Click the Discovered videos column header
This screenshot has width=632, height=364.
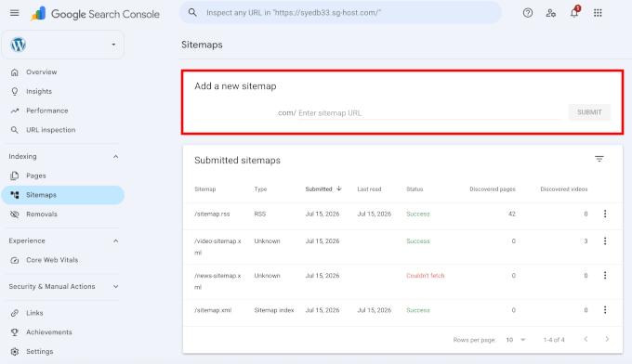point(564,189)
